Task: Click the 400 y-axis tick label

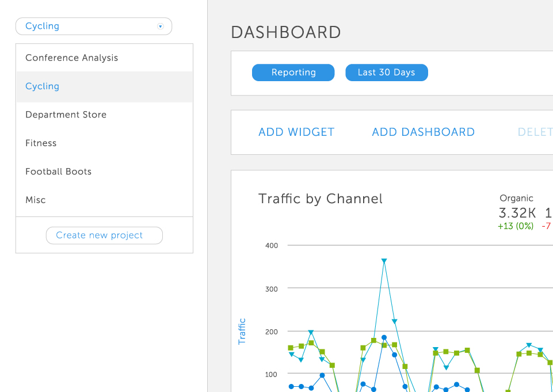Action: (272, 246)
